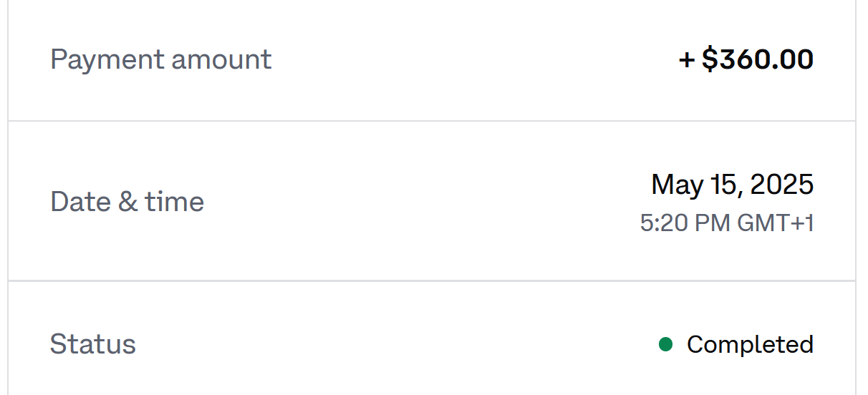Click the $360.00 payment value
The image size is (868, 395).
(x=758, y=59)
